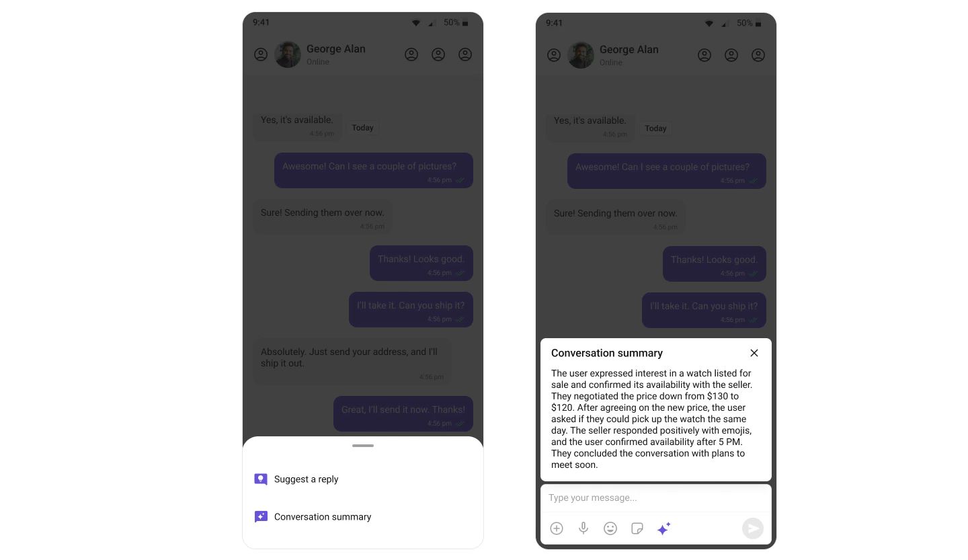The width and height of the screenshot is (968, 560).
Task: Close the Conversation summary card
Action: point(754,353)
